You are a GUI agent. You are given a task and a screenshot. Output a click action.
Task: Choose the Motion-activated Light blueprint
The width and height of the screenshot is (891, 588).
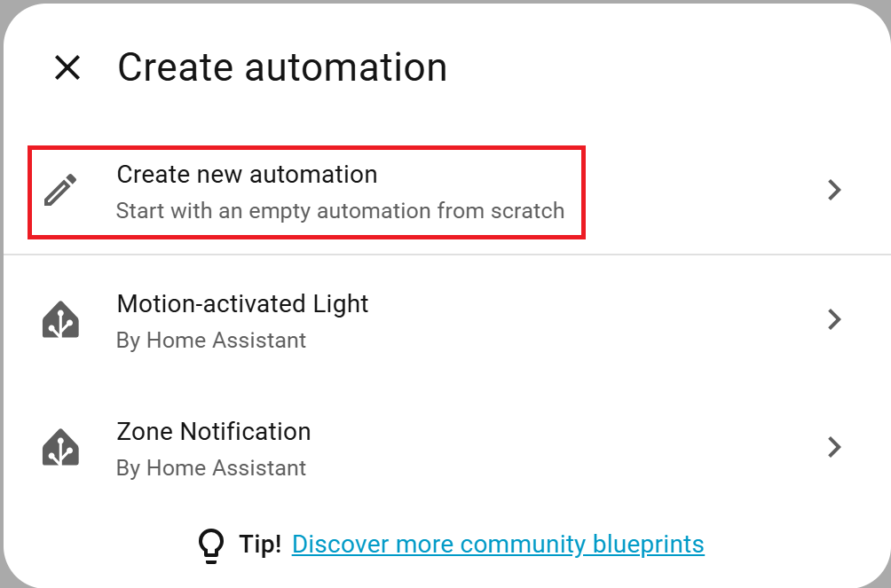point(242,304)
